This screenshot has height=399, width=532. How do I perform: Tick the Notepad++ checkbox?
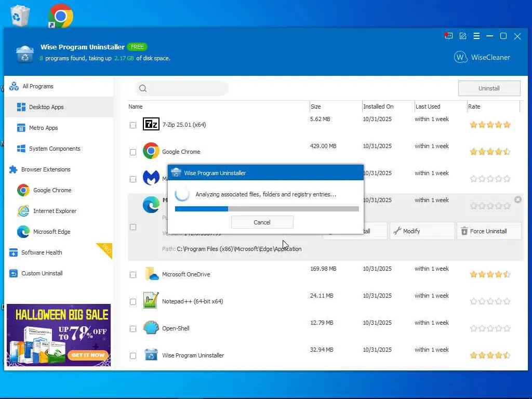click(x=133, y=302)
